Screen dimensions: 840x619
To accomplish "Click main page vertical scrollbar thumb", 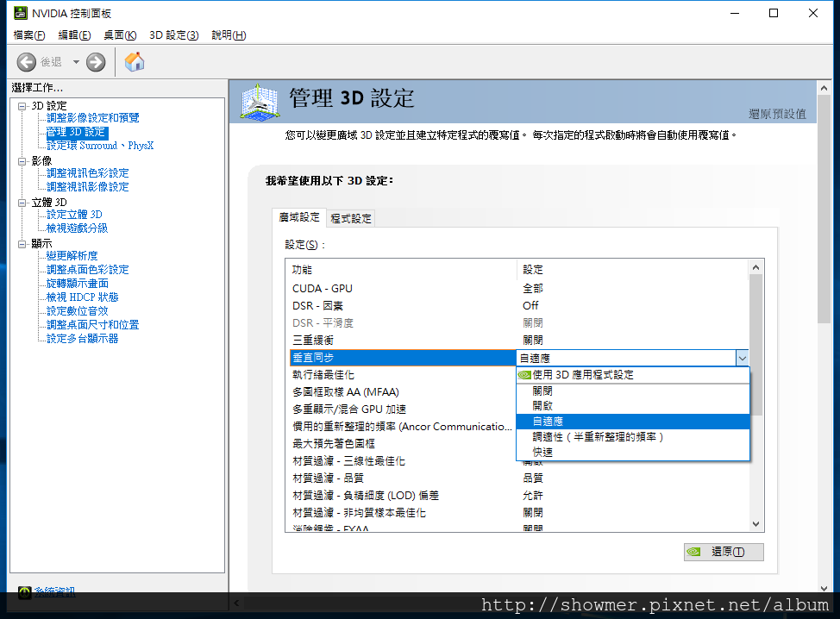I will click(824, 209).
